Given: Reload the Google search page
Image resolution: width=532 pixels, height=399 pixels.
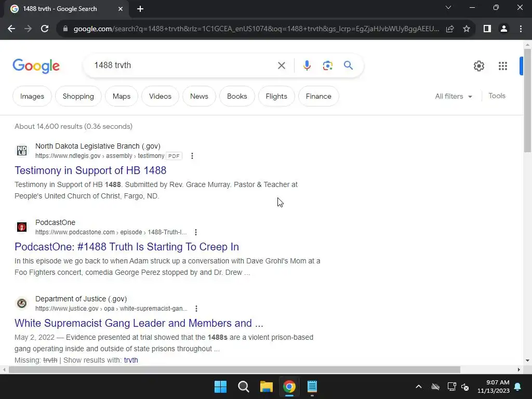Looking at the screenshot, I should coord(45,29).
